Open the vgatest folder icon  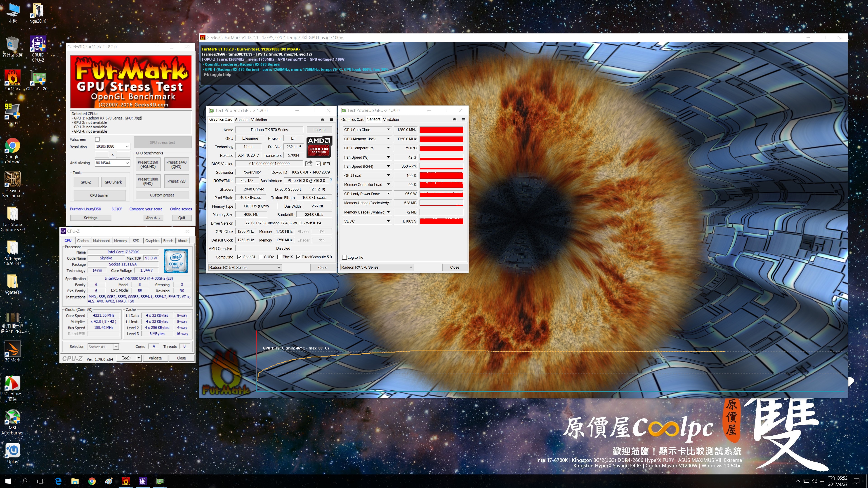[12, 284]
